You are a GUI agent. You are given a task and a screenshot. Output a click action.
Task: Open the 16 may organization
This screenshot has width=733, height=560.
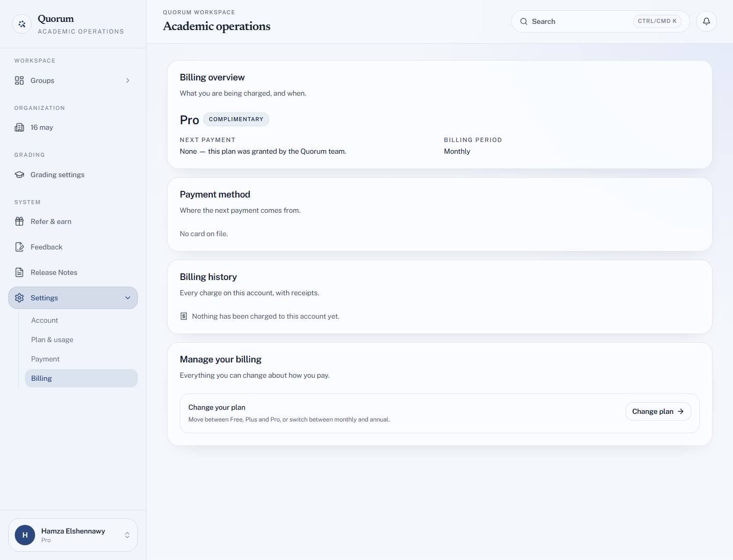pos(73,127)
